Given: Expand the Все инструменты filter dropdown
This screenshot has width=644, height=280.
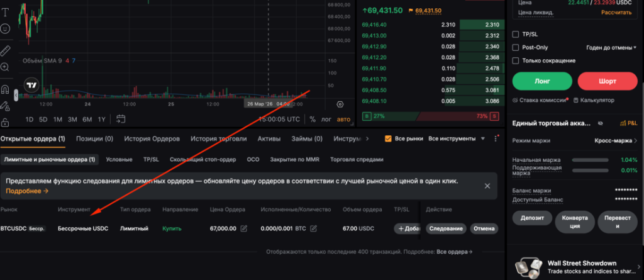Looking at the screenshot, I should [x=457, y=138].
